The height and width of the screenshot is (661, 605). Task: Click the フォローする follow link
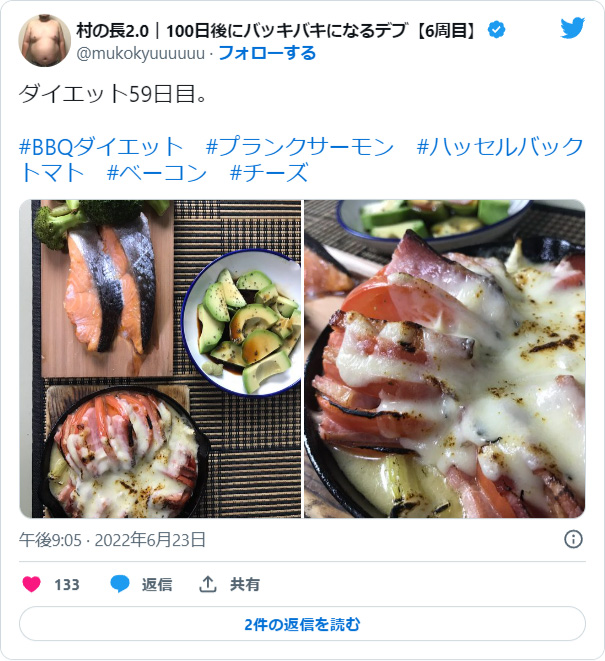pyautogui.click(x=267, y=53)
